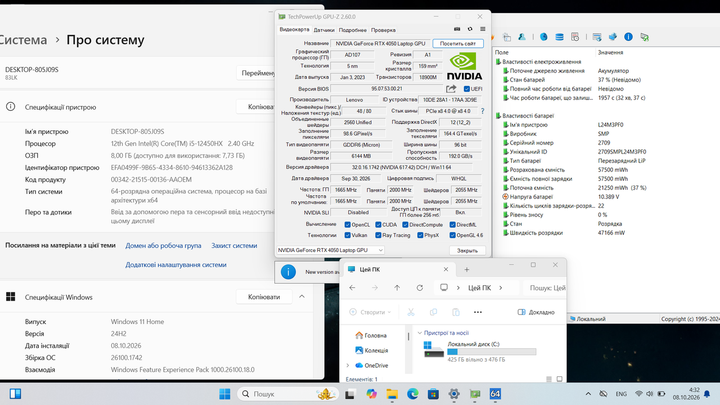Click chevron after Цей ПК breadcrumb
Screen dimensions: 720x405
click(501, 287)
